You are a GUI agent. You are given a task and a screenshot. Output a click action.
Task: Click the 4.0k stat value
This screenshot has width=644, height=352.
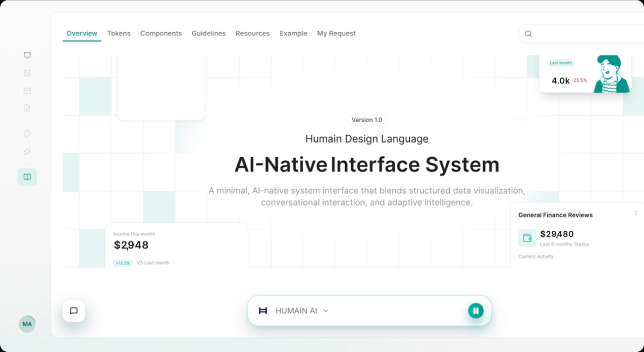click(560, 80)
